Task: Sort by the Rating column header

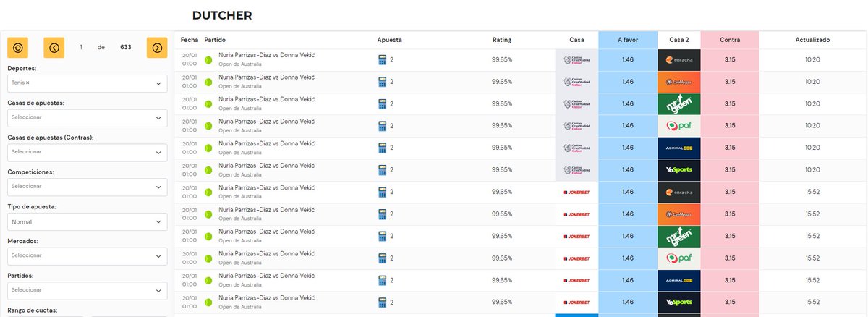Action: 502,40
